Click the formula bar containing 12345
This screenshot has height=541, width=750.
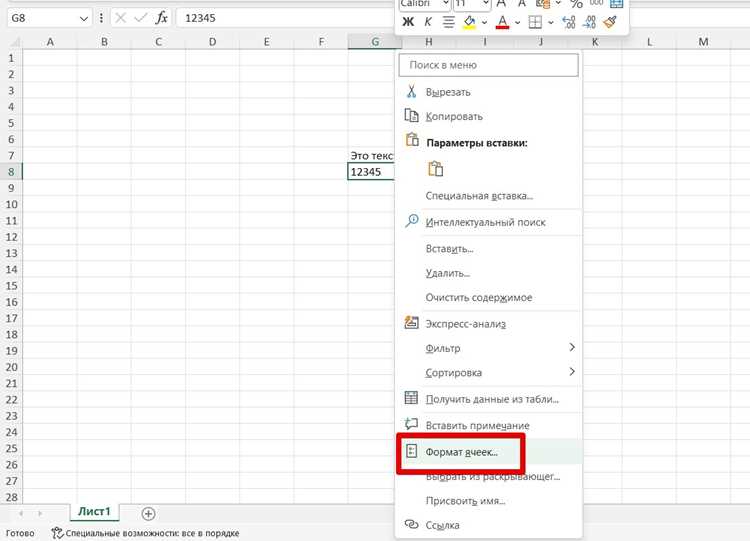(286, 18)
